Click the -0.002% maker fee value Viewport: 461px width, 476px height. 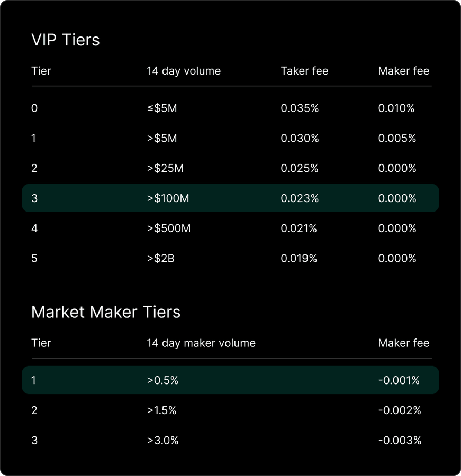(400, 410)
